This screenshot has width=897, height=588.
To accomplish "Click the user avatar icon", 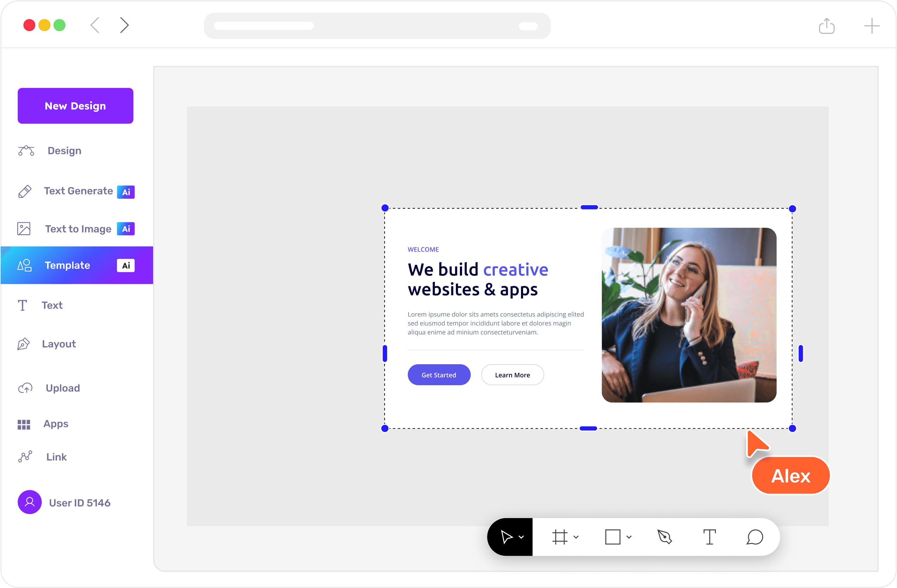I will coord(29,502).
